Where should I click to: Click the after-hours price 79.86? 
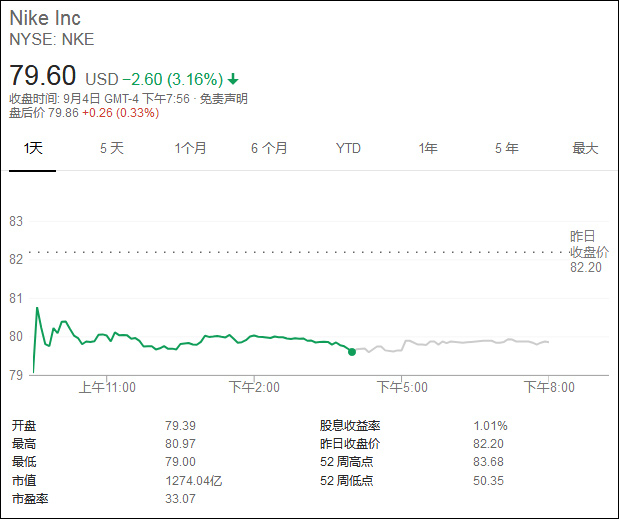(x=63, y=112)
